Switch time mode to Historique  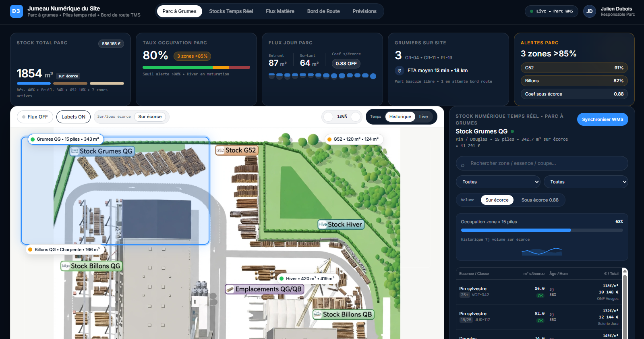coord(400,117)
